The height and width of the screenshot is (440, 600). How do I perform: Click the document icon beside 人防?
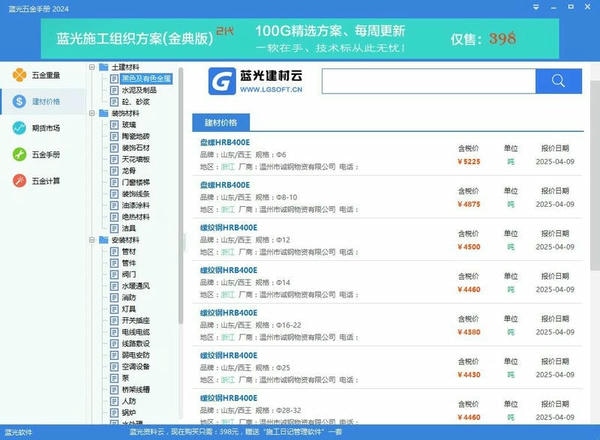pyautogui.click(x=114, y=401)
